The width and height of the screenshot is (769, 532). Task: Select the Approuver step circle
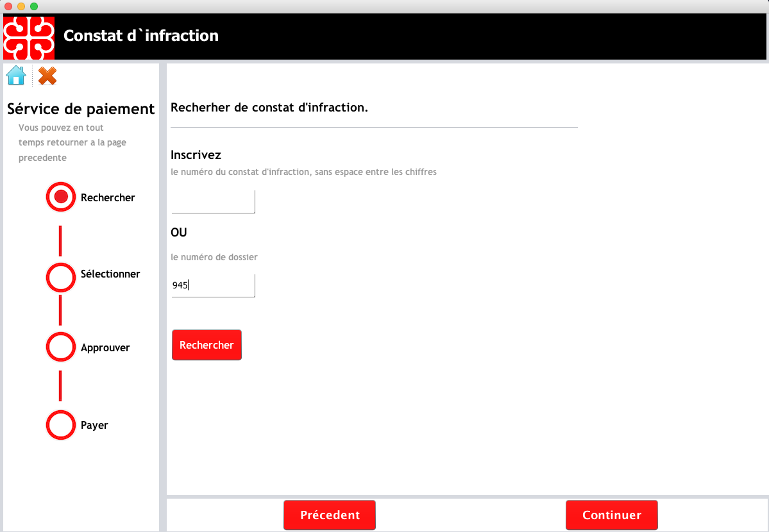(61, 347)
